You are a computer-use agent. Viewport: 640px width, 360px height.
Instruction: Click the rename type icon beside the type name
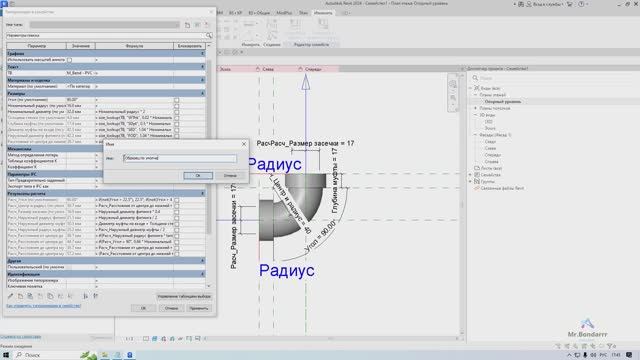(197, 25)
